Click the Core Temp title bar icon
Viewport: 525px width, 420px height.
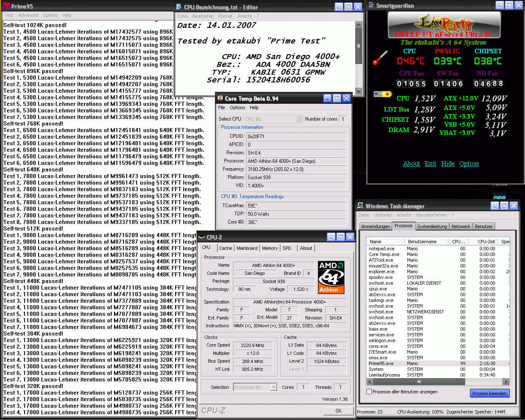pyautogui.click(x=220, y=98)
